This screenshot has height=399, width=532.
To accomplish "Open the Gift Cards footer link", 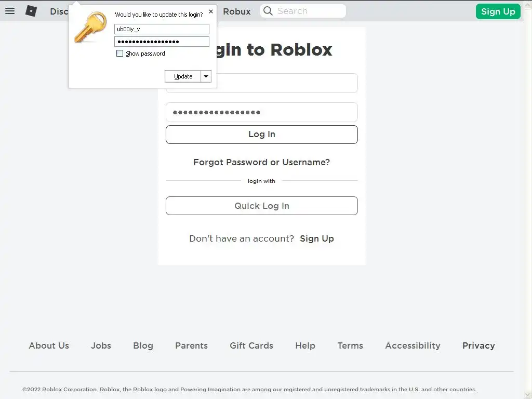I will (x=251, y=345).
